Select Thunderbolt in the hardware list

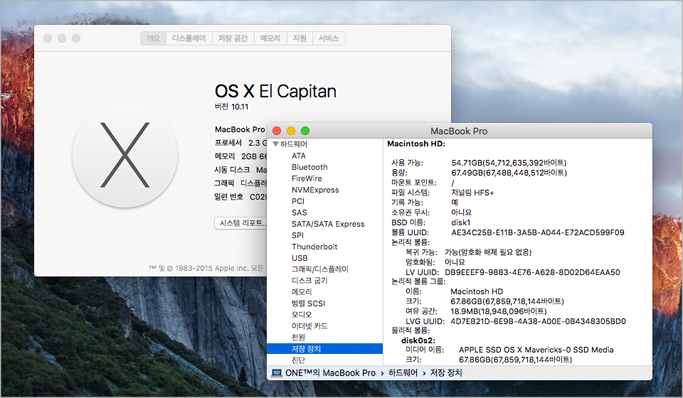click(314, 246)
